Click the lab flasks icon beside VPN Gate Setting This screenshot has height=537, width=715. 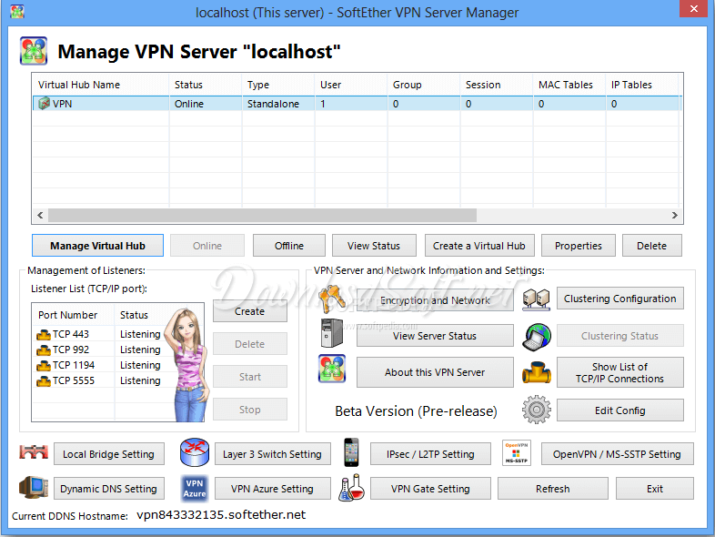click(351, 487)
